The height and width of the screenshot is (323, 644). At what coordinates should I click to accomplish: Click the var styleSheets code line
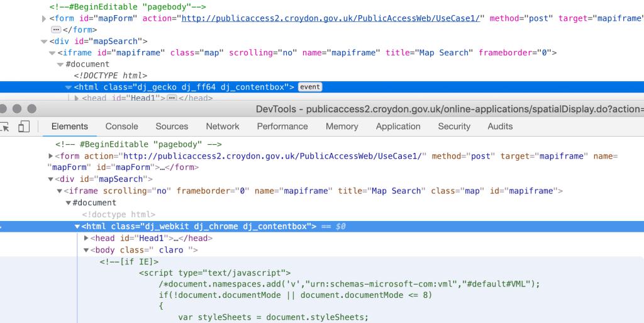click(274, 317)
